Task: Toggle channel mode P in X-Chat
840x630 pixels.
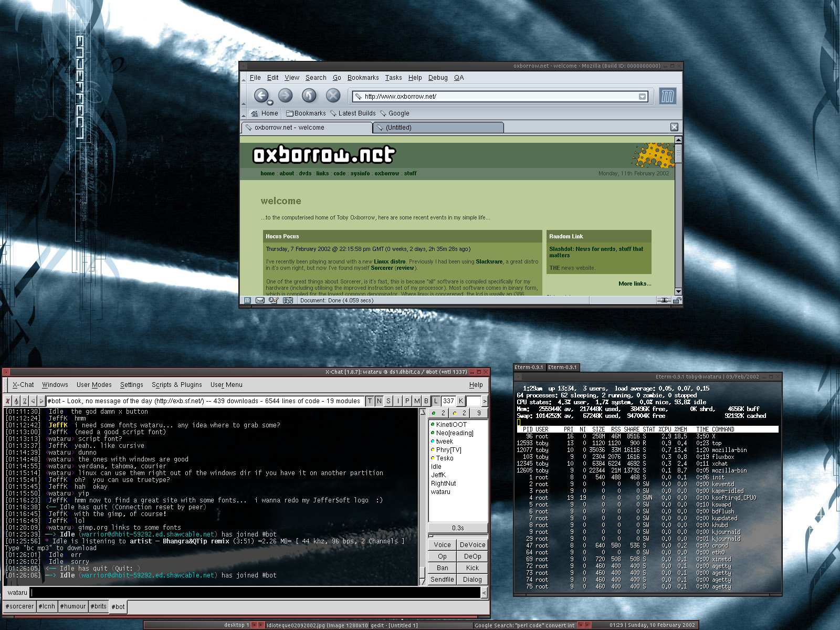Action: click(x=407, y=401)
